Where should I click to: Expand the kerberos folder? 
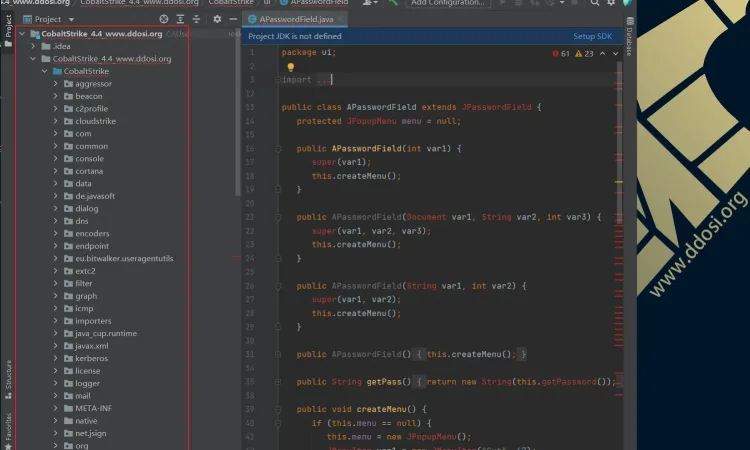(55, 358)
